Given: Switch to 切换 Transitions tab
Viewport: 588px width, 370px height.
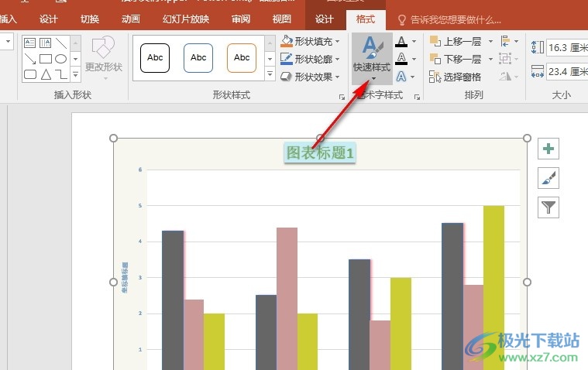Looking at the screenshot, I should (x=90, y=19).
